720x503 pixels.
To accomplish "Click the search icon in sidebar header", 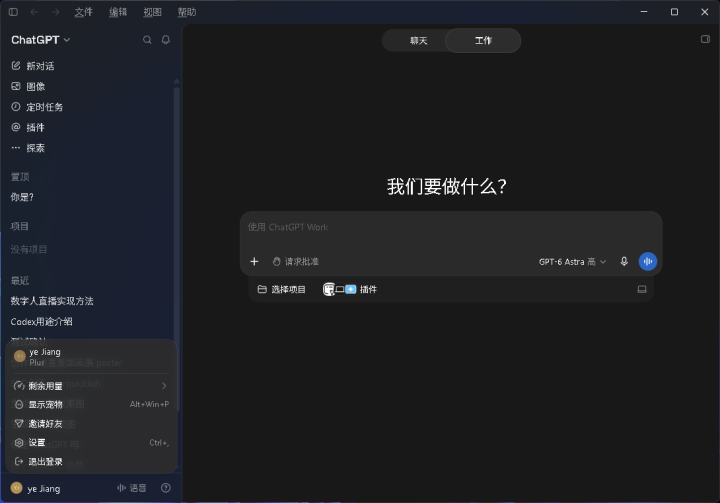I will tap(147, 40).
